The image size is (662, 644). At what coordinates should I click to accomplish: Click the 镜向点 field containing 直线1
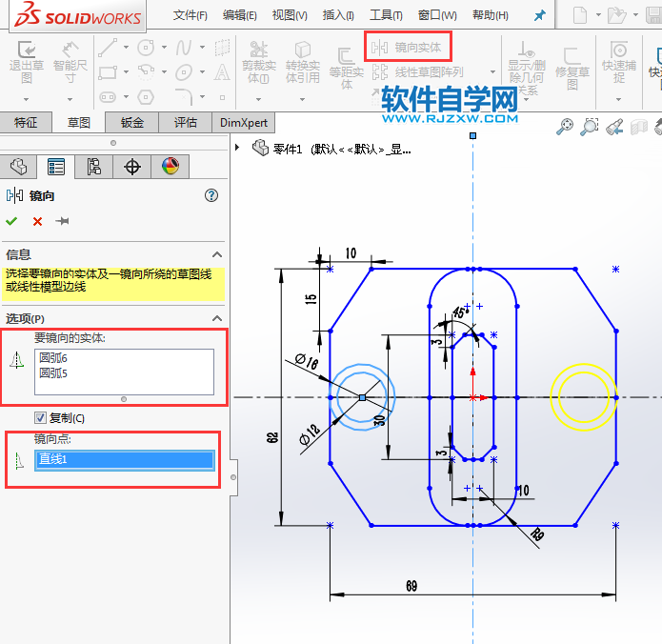[125, 459]
